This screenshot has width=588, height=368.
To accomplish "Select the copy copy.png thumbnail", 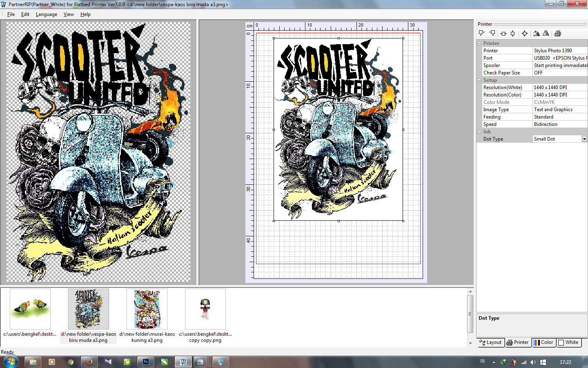I will (x=205, y=309).
